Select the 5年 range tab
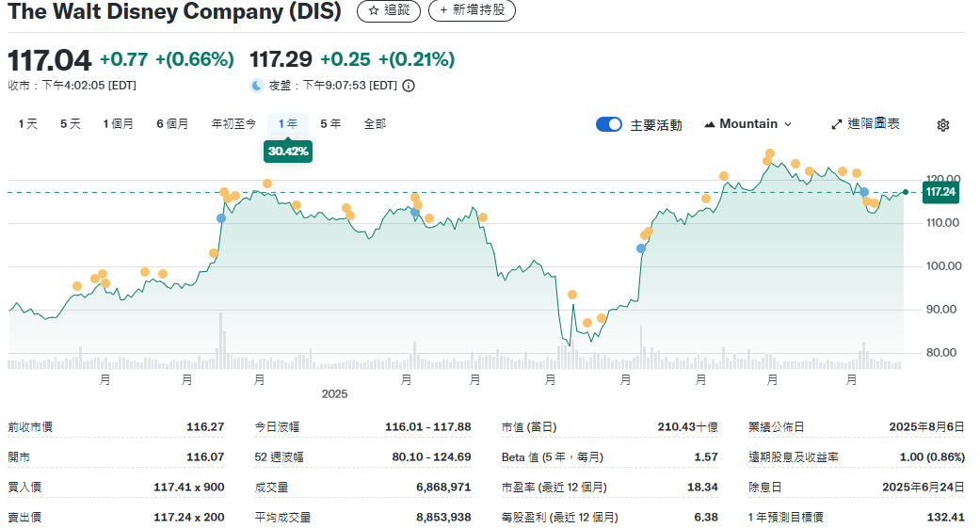 point(330,123)
